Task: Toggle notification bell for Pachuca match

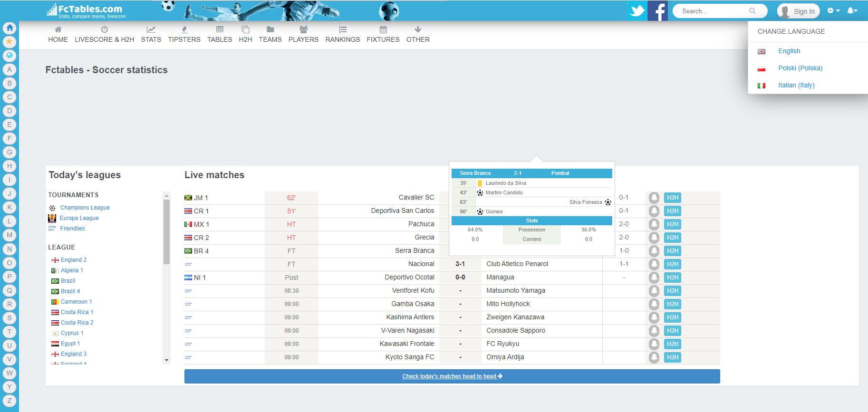Action: tap(654, 224)
